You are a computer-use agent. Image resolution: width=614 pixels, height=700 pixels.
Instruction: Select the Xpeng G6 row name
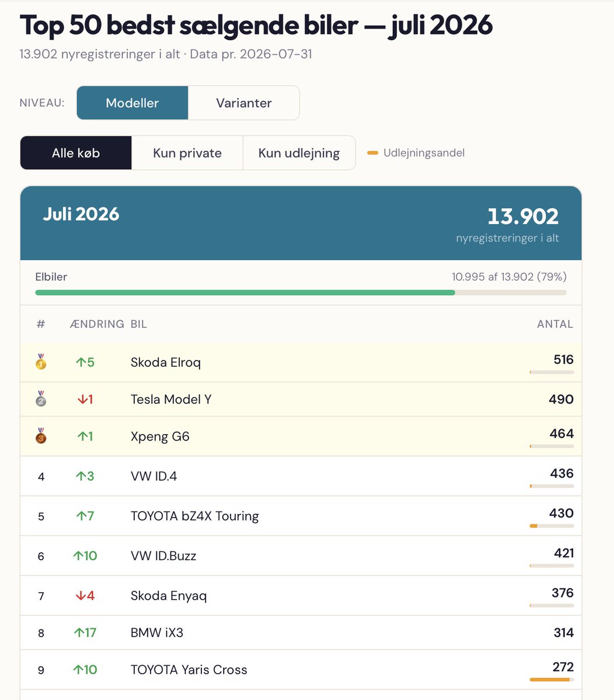click(160, 436)
